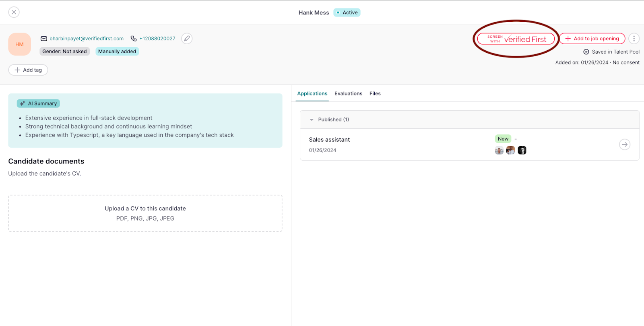Screen dimensions: 644x326
Task: Click the pencil edit contact icon
Action: (187, 39)
